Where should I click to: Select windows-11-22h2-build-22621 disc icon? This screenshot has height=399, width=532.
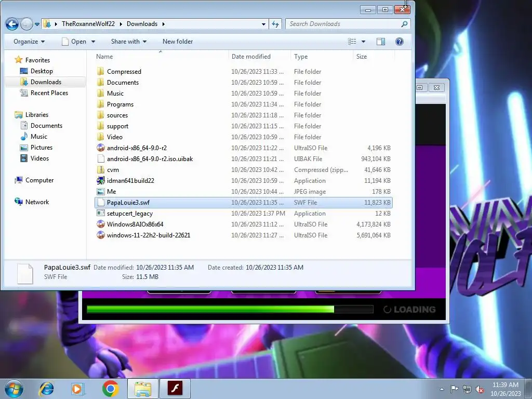(x=100, y=235)
